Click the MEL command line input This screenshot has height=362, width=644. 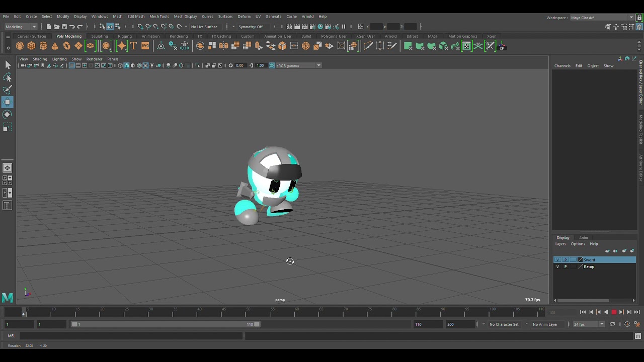click(x=132, y=336)
